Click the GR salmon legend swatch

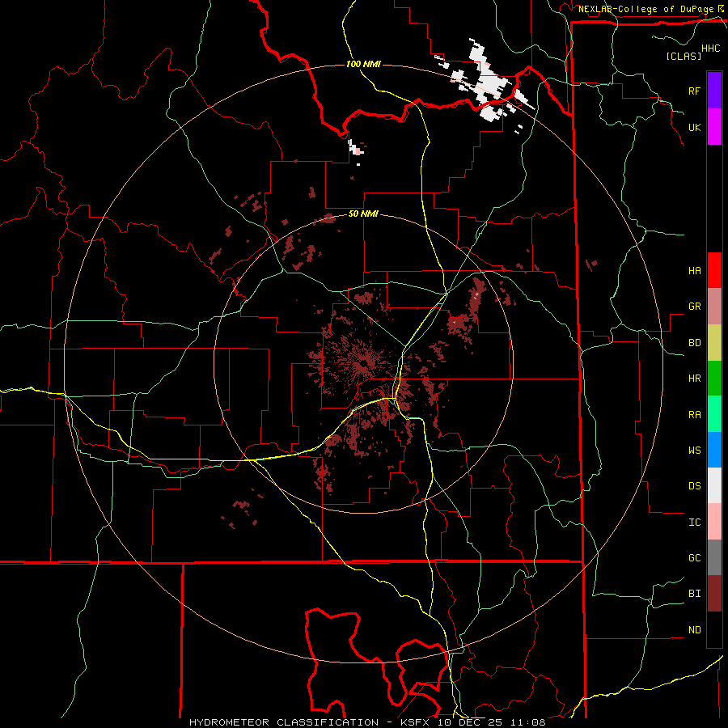(714, 307)
